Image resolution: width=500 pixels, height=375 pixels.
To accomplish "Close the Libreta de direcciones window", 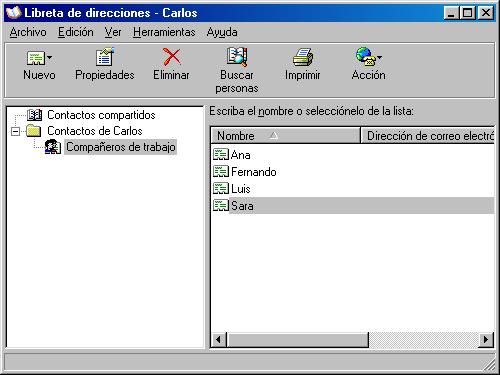I will coord(486,13).
